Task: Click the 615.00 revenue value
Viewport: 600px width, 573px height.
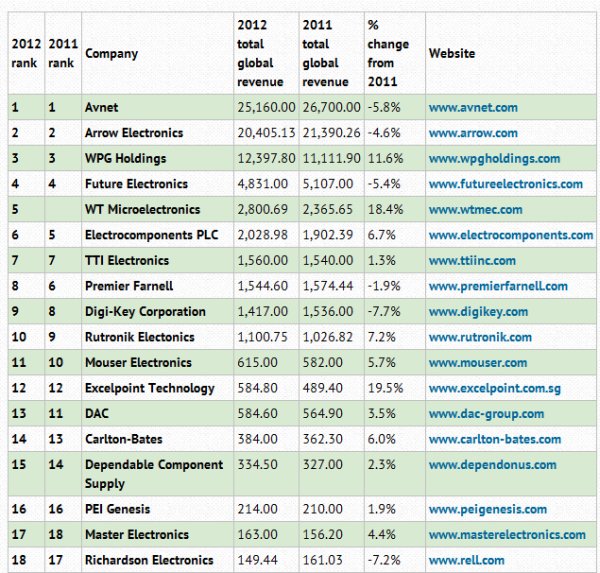Action: pyautogui.click(x=258, y=363)
